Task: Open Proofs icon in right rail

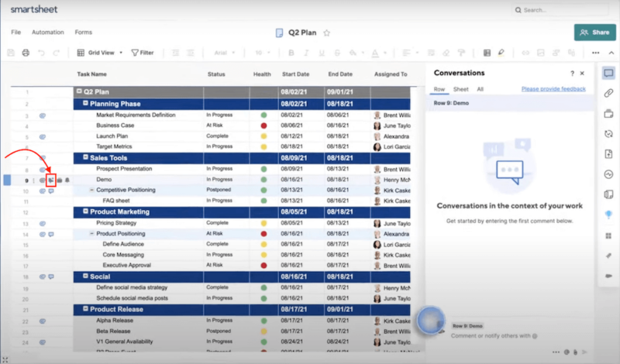Action: 608,114
